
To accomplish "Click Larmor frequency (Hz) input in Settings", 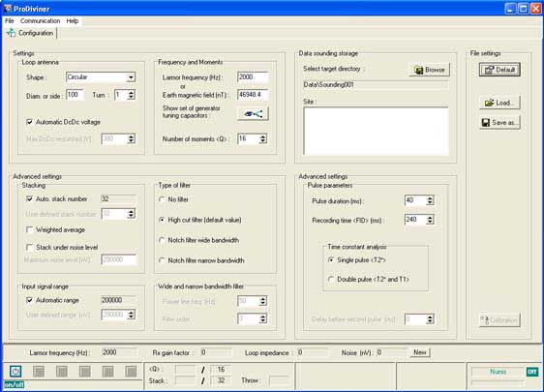I will point(253,77).
